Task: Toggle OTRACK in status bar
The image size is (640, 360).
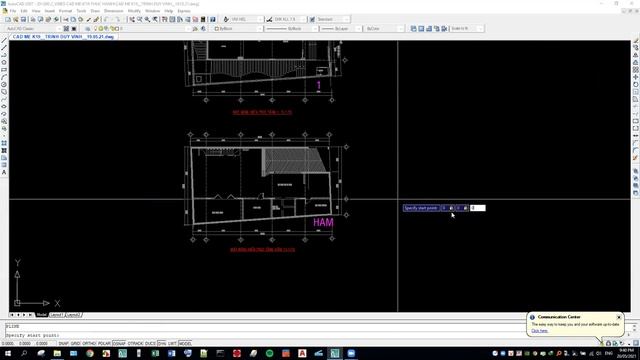Action: tap(136, 343)
